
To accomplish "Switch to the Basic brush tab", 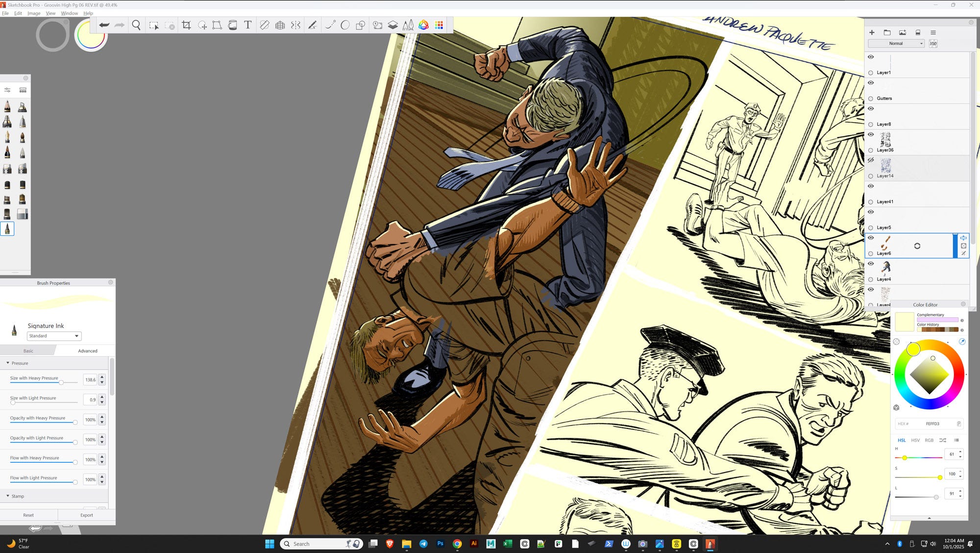I will click(x=28, y=351).
